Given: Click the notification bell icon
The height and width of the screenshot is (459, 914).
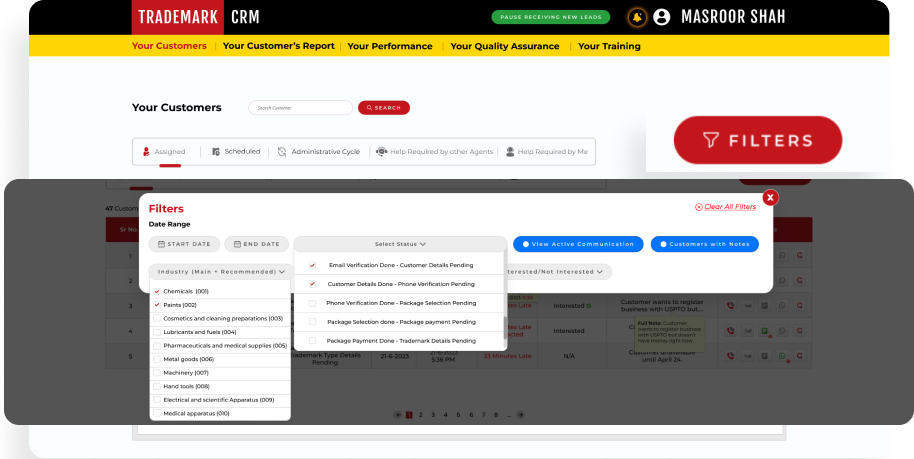Looking at the screenshot, I should point(636,17).
